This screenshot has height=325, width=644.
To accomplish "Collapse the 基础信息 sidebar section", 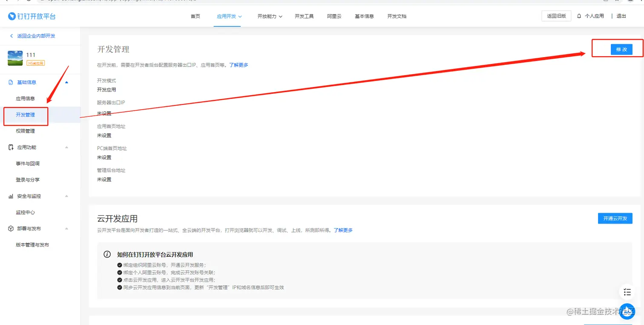I will (66, 82).
